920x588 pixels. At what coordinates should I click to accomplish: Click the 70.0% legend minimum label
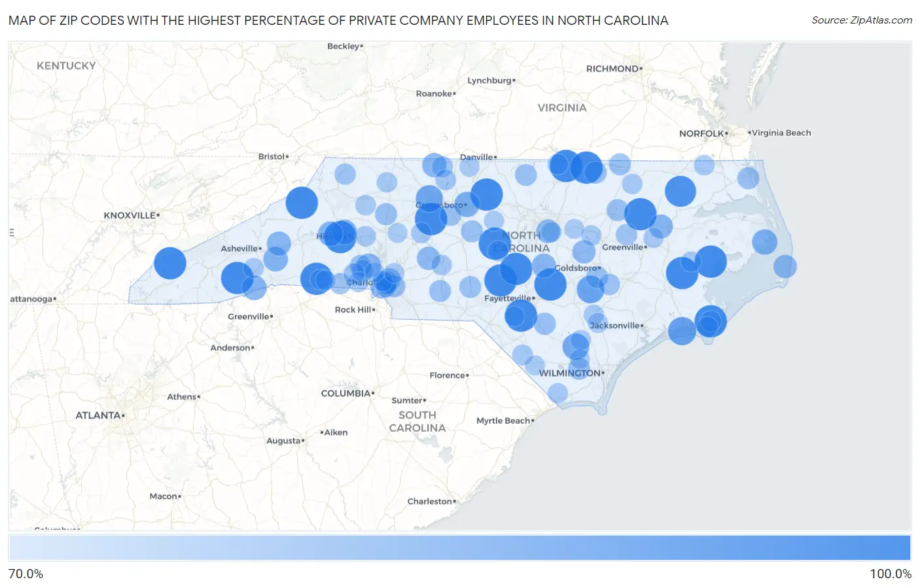click(26, 574)
